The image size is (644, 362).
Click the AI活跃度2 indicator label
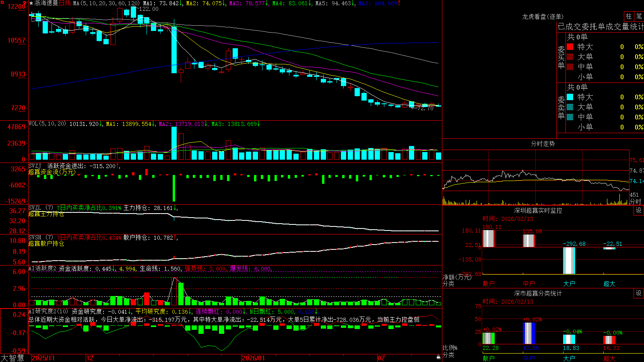click(x=43, y=269)
